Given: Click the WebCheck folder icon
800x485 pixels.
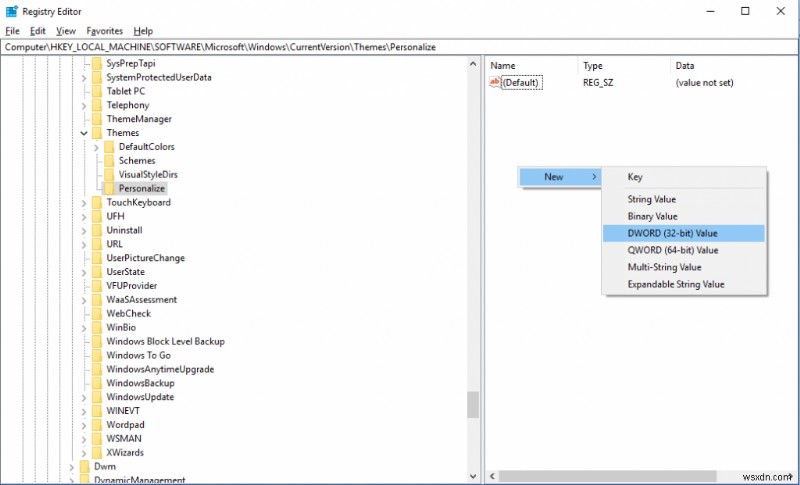Looking at the screenshot, I should tap(97, 314).
